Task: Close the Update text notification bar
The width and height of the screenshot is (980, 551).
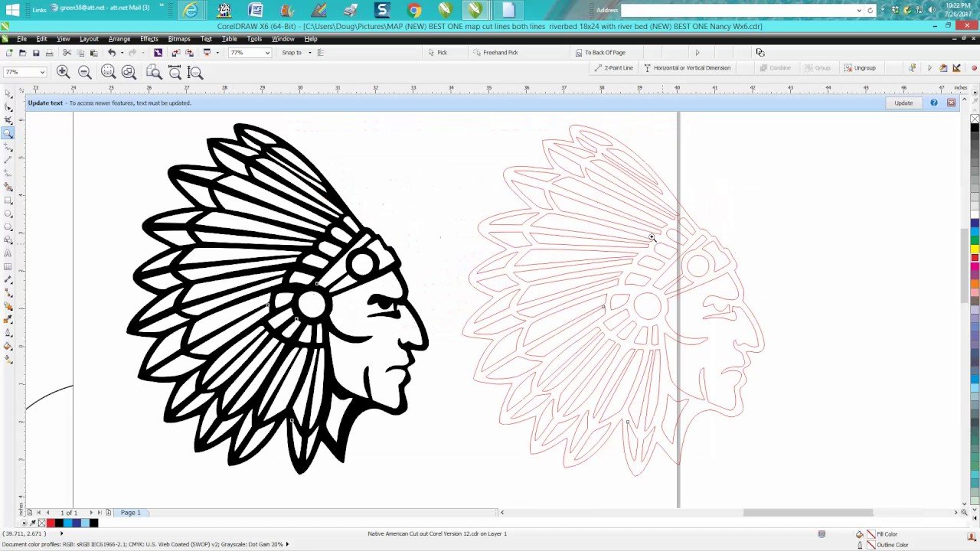Action: (x=951, y=103)
